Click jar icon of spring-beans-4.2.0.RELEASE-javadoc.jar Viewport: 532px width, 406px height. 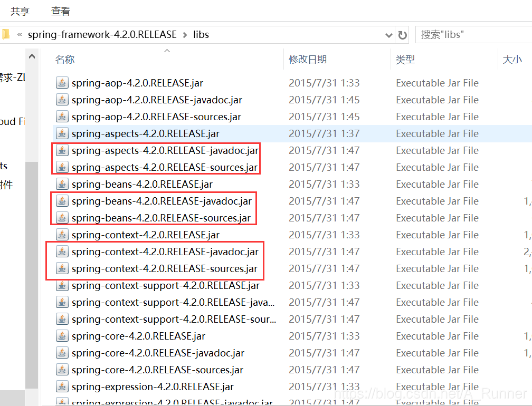click(x=62, y=201)
